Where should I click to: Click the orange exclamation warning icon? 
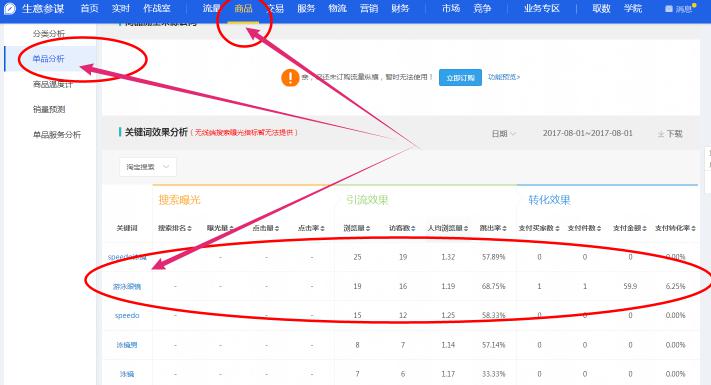click(x=290, y=78)
